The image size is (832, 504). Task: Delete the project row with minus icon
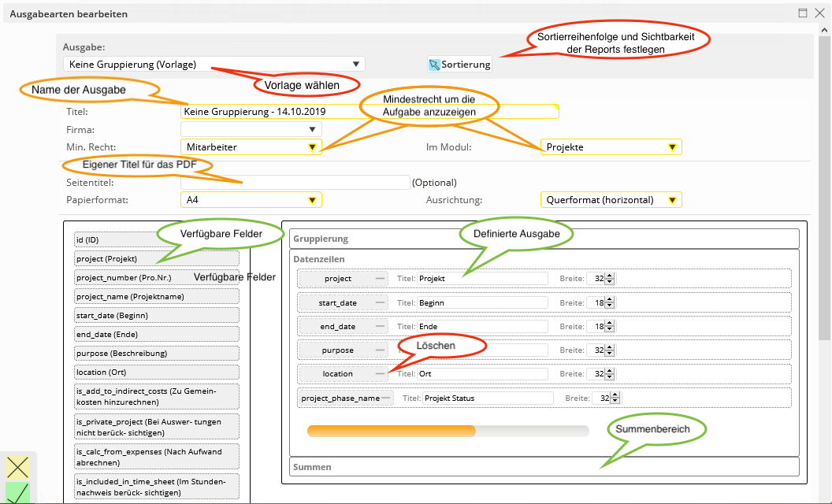(381, 279)
